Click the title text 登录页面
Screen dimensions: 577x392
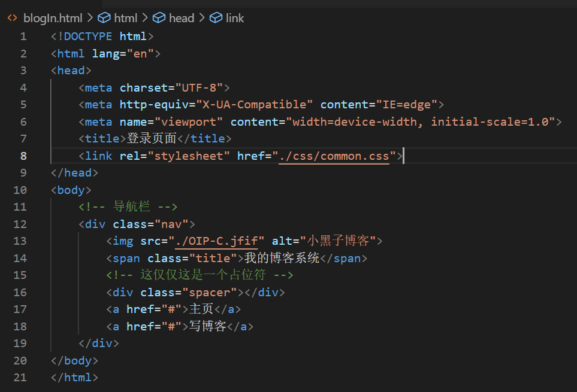152,138
